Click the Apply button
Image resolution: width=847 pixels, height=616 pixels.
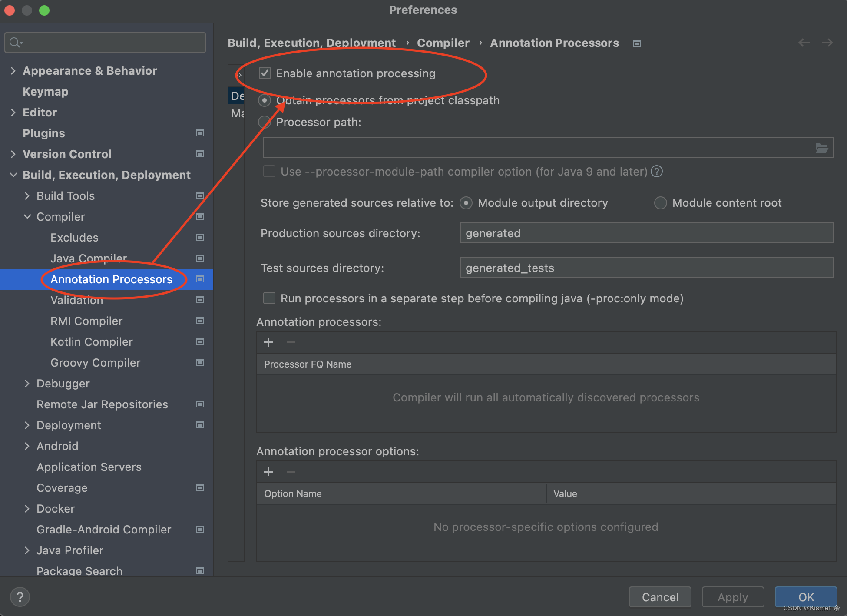(732, 597)
